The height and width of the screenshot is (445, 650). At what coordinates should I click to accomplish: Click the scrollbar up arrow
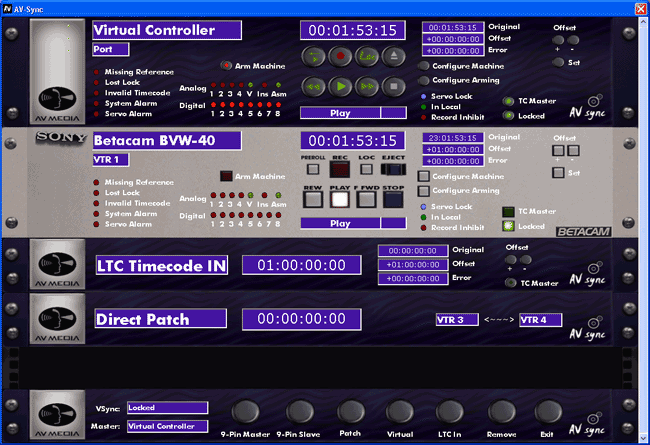coord(644,21)
